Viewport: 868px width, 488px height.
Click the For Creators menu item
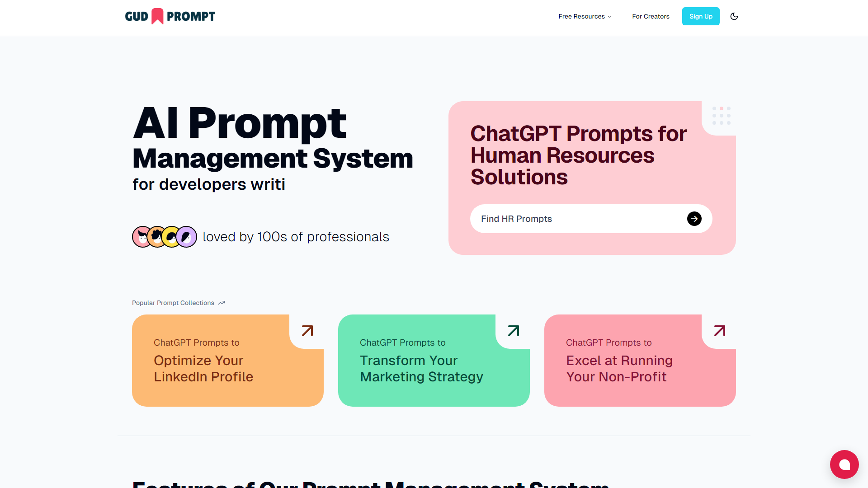click(x=651, y=16)
